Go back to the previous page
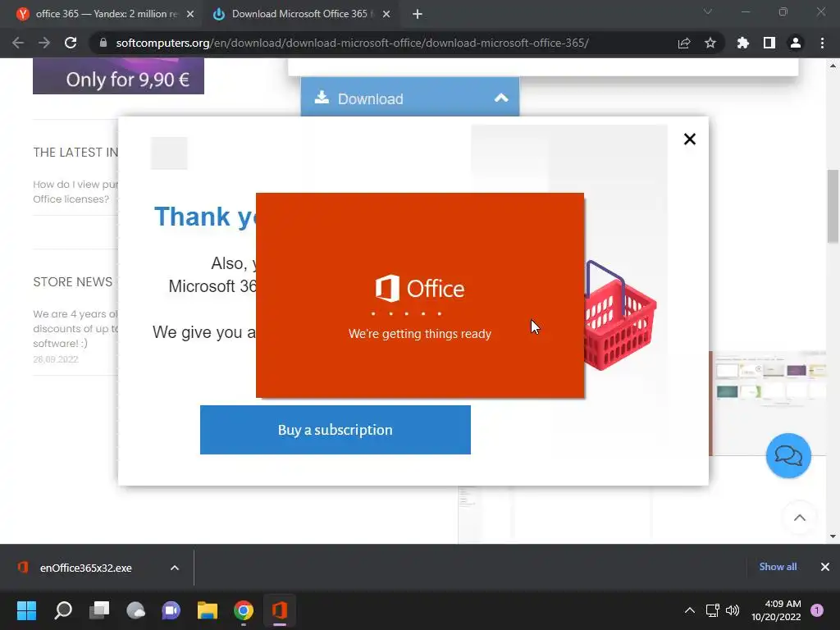 pyautogui.click(x=18, y=43)
